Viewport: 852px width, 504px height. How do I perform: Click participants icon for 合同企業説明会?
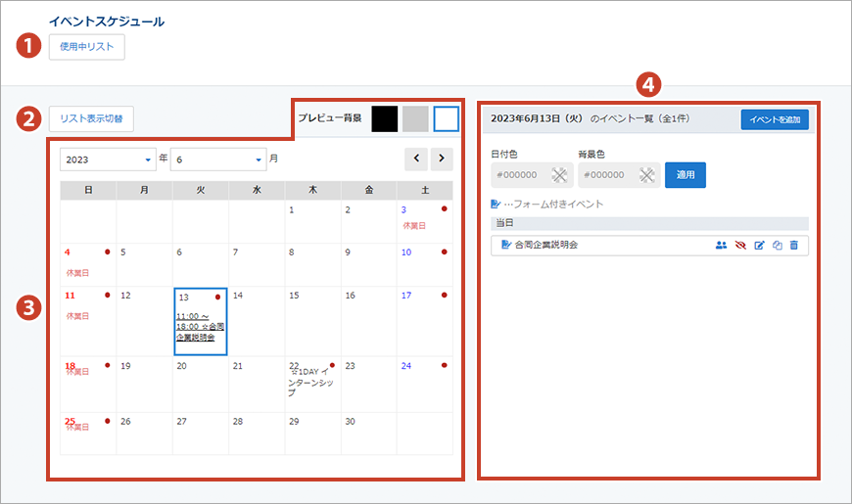[x=722, y=245]
